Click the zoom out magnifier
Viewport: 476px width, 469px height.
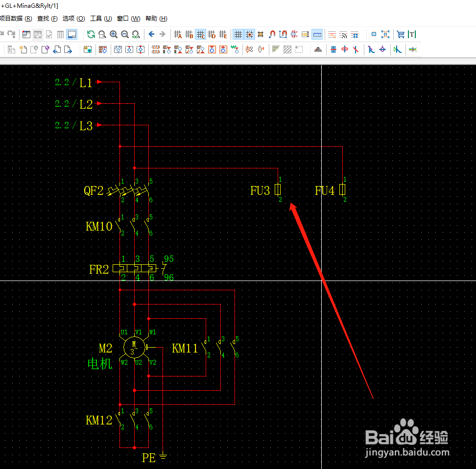(x=125, y=34)
